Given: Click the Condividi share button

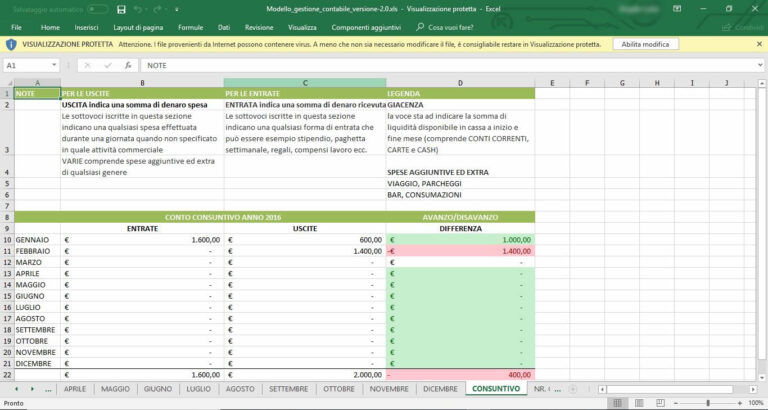Looking at the screenshot, I should coord(743,27).
